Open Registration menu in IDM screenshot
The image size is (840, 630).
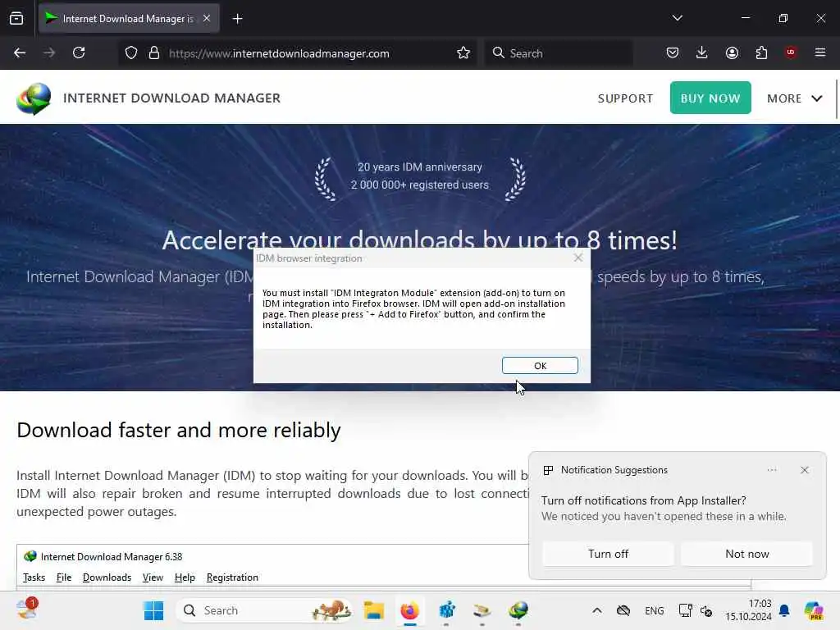click(x=232, y=577)
